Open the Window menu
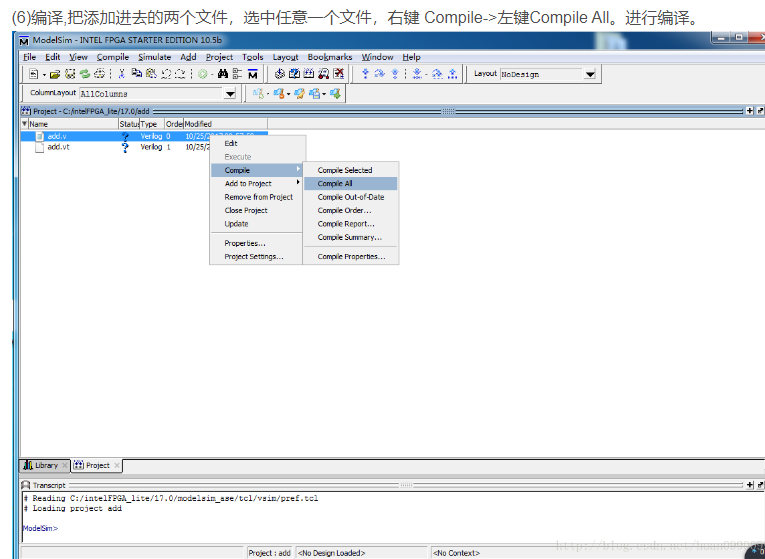 377,57
